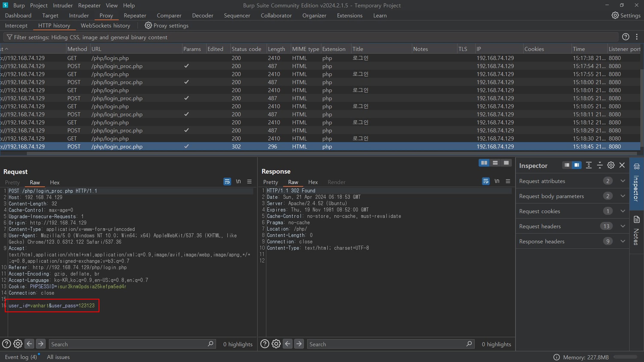The height and width of the screenshot is (362, 644).
Task: Open Notes side tab
Action: pos(636,230)
